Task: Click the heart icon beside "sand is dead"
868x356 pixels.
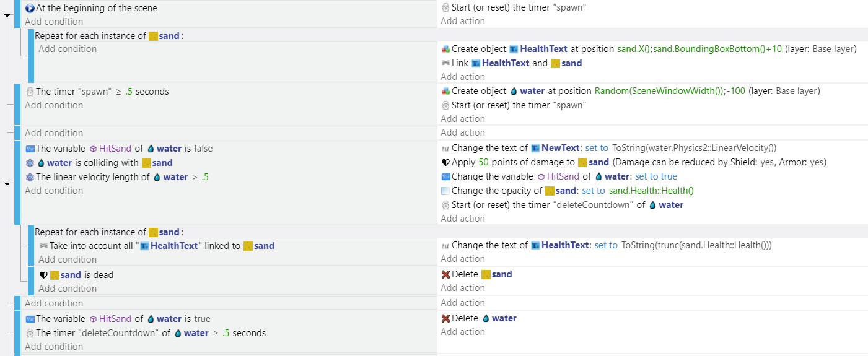Action: 43,275
